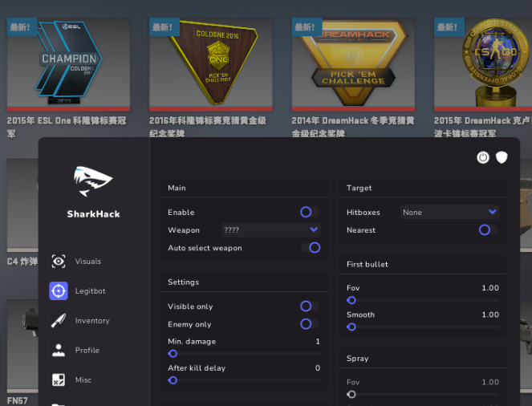Click the '2014年 DreamHack' item title
532x406 pixels.
coord(353,127)
